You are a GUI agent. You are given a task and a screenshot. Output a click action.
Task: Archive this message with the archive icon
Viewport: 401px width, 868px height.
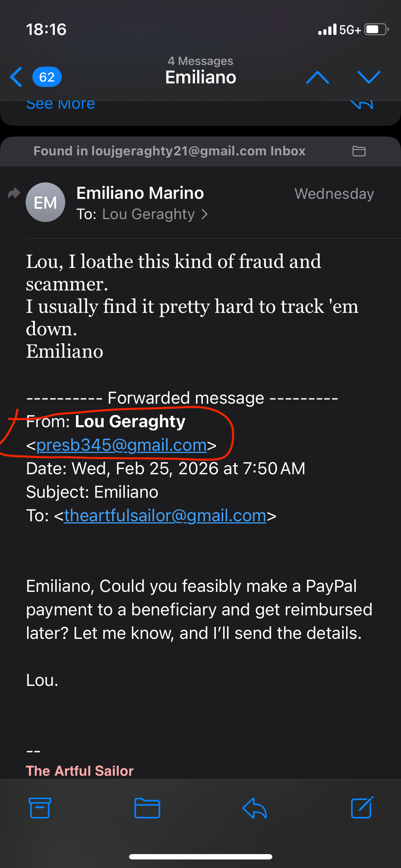(40, 808)
